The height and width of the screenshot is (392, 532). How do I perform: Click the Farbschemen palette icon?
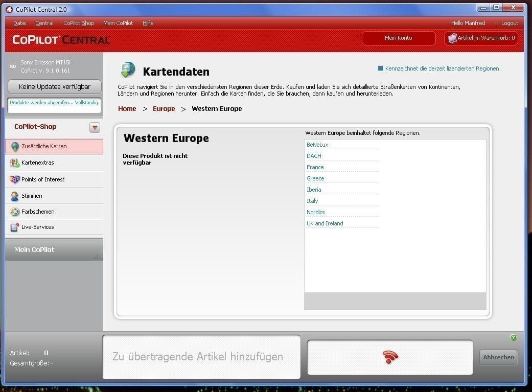(15, 212)
